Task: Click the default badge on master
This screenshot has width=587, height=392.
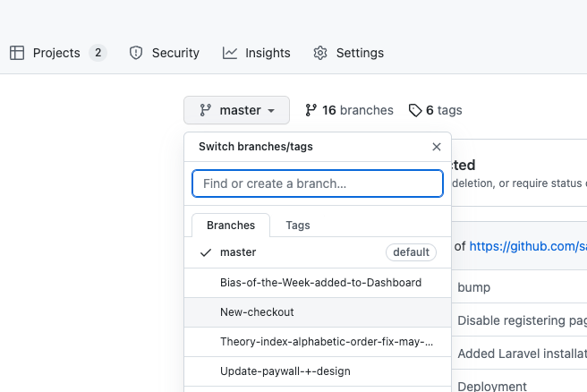Action: tap(411, 252)
